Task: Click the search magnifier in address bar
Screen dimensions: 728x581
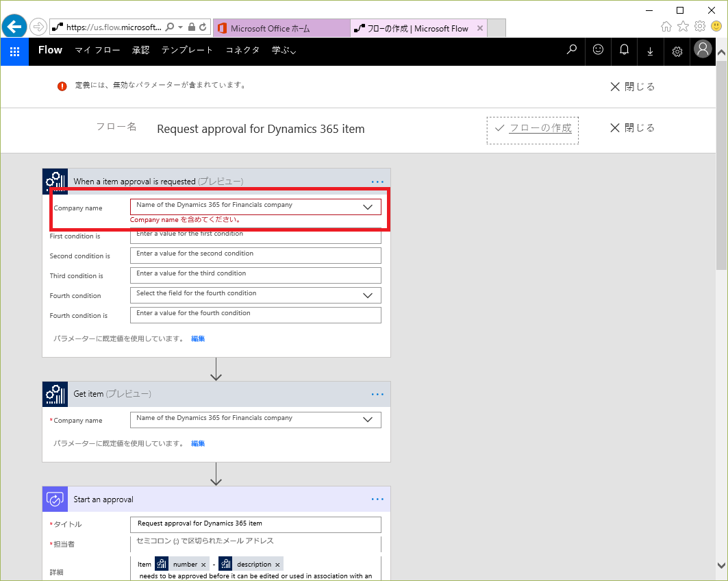Action: 170,27
